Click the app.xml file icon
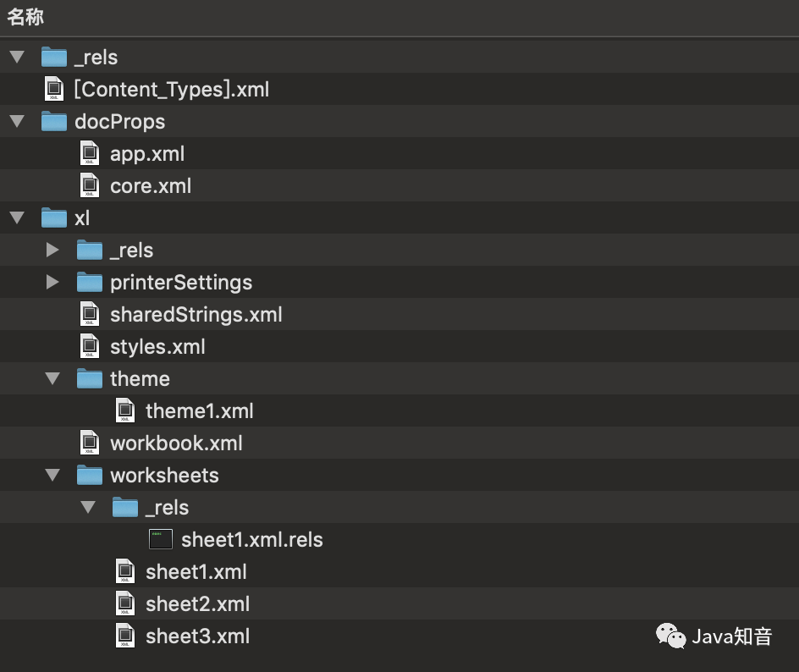The image size is (799, 672). tap(90, 154)
